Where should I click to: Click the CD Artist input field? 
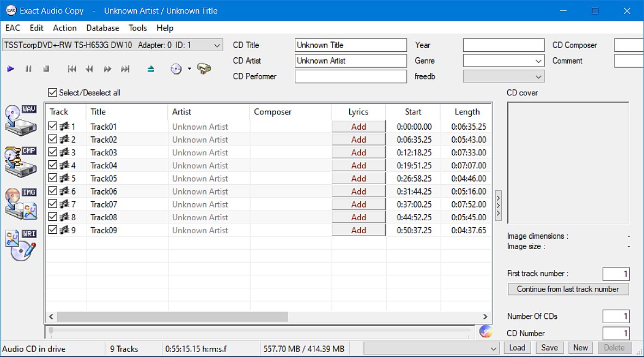click(x=351, y=61)
